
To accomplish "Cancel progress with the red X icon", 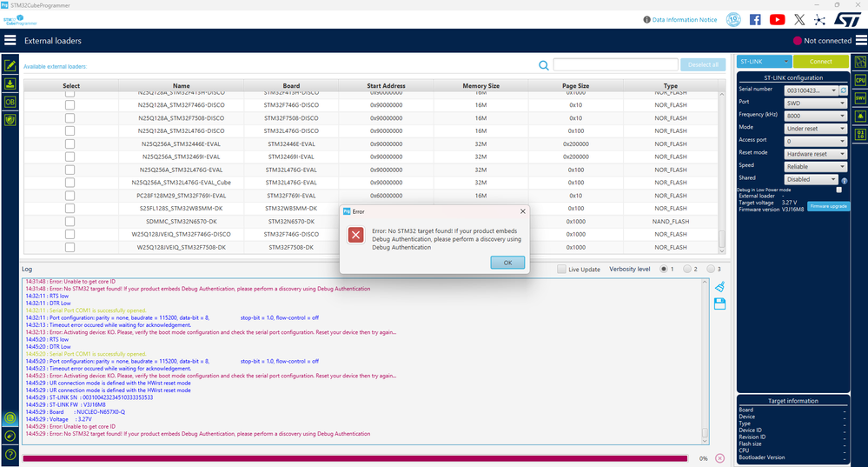I will (x=719, y=458).
